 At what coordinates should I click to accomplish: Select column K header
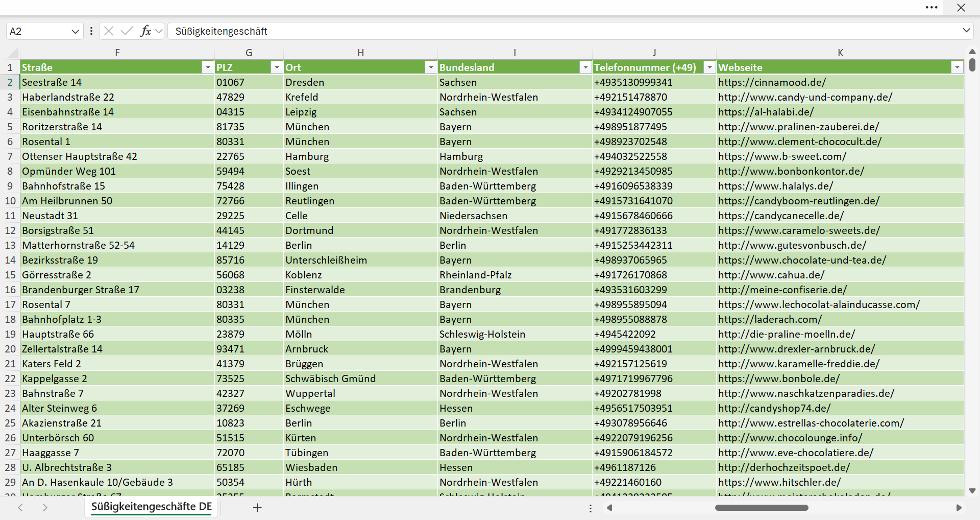coord(840,53)
